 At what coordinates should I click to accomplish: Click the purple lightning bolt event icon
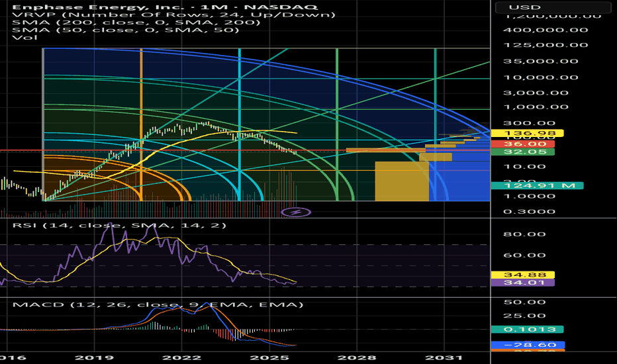click(291, 212)
